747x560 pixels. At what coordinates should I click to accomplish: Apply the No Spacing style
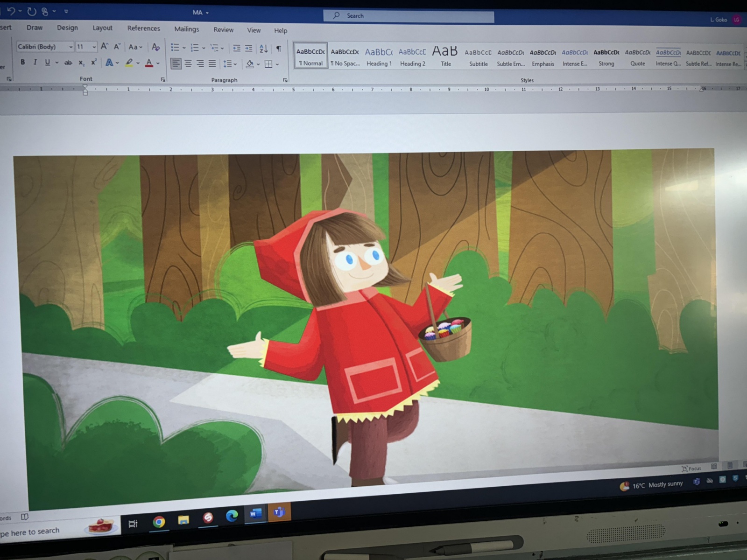click(x=345, y=56)
